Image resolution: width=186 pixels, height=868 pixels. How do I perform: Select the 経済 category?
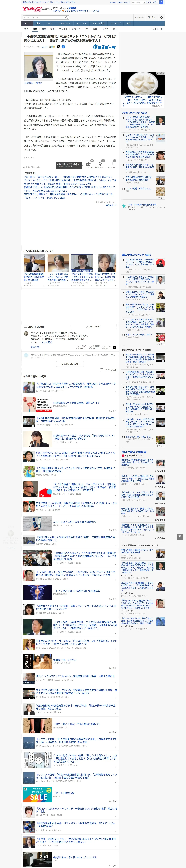click(x=52, y=29)
